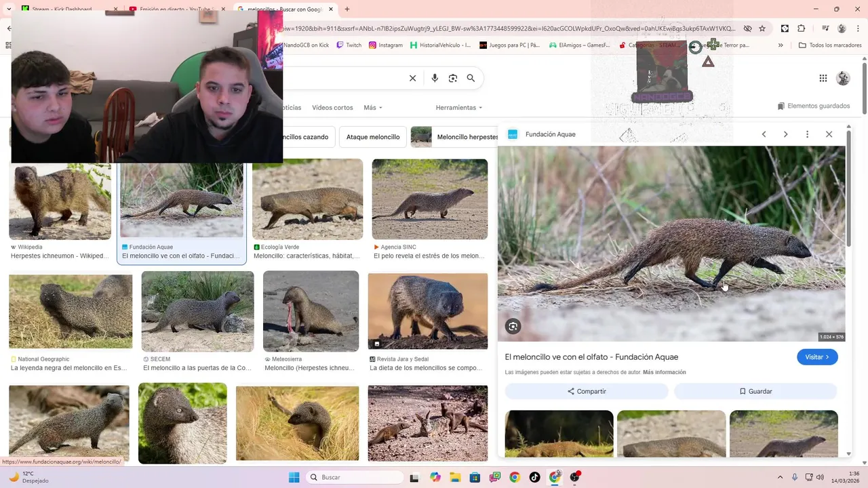Search inside image with Lens button
The image size is (868, 488).
(x=513, y=326)
